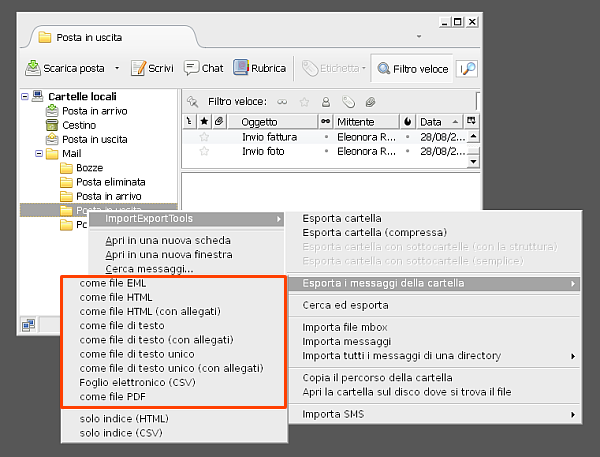The width and height of the screenshot is (600, 457).
Task: Sort by the Oggetto column
Action: click(273, 121)
